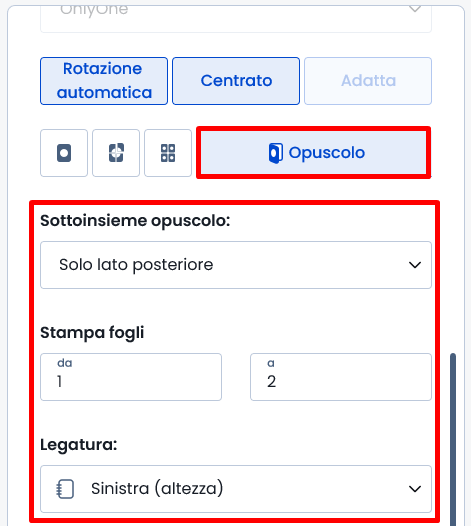Click the Stampa fogli label
Screen dimensions: 471x526
click(x=92, y=333)
